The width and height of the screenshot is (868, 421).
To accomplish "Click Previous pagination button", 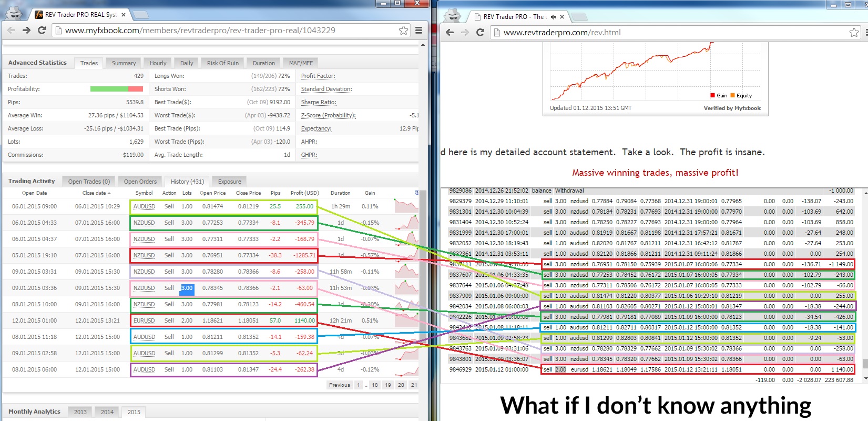I will click(339, 385).
